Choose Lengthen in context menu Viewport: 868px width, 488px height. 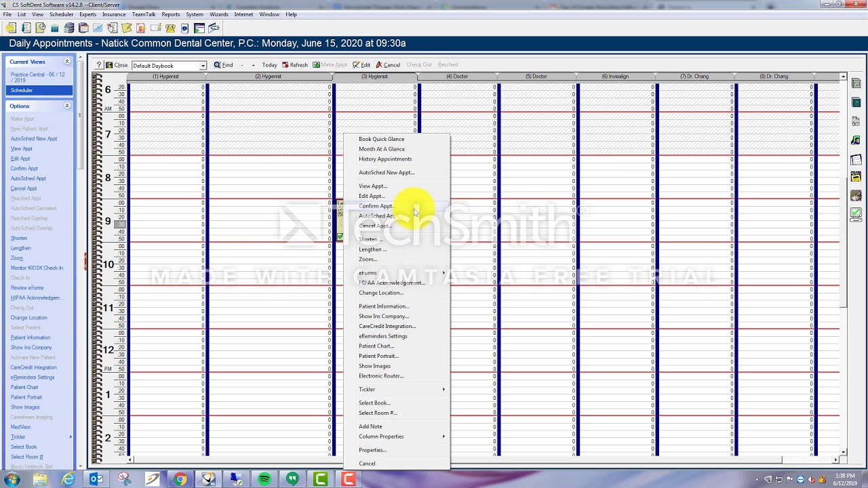tap(372, 249)
